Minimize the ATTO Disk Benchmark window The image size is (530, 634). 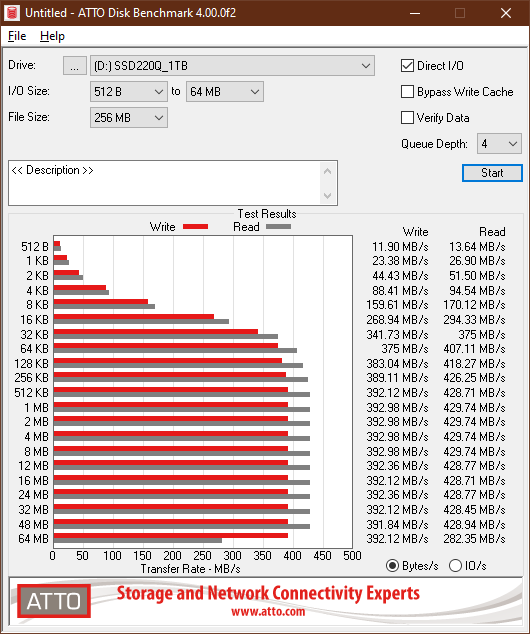(415, 13)
